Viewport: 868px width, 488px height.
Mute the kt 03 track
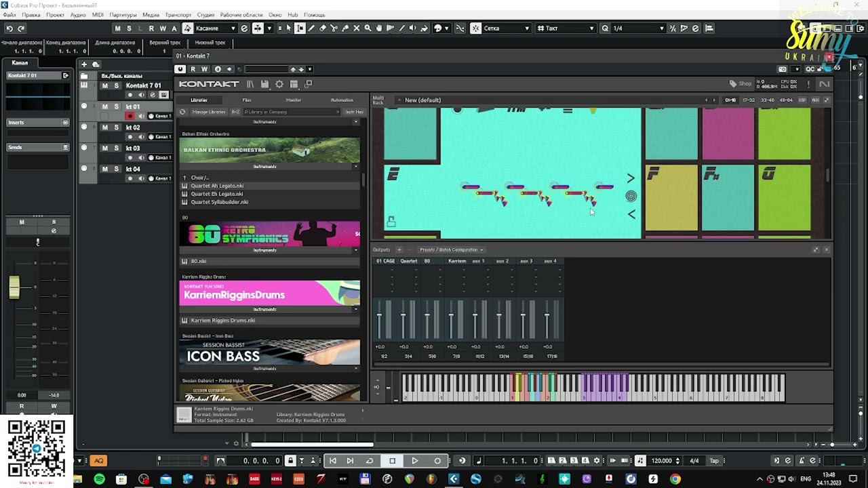point(105,148)
